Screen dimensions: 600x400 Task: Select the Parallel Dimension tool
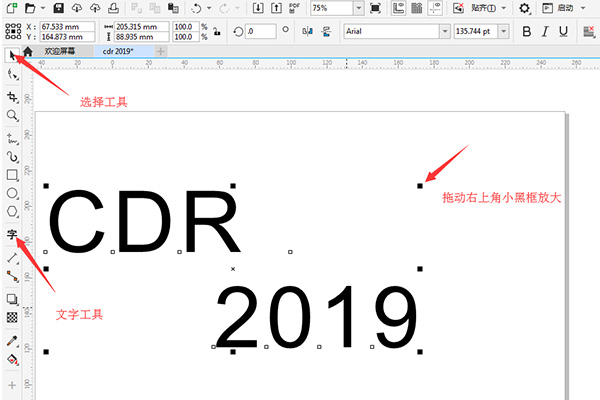(12, 258)
